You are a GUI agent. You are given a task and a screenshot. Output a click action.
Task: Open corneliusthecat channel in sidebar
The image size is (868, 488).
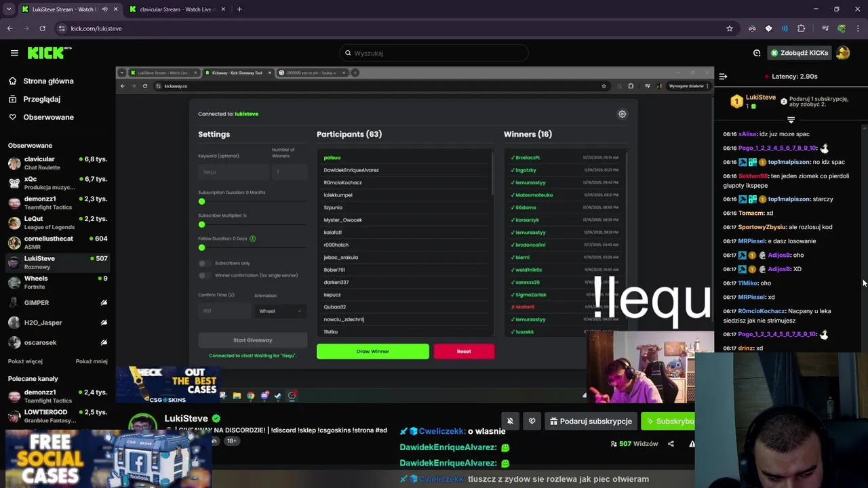[58, 243]
